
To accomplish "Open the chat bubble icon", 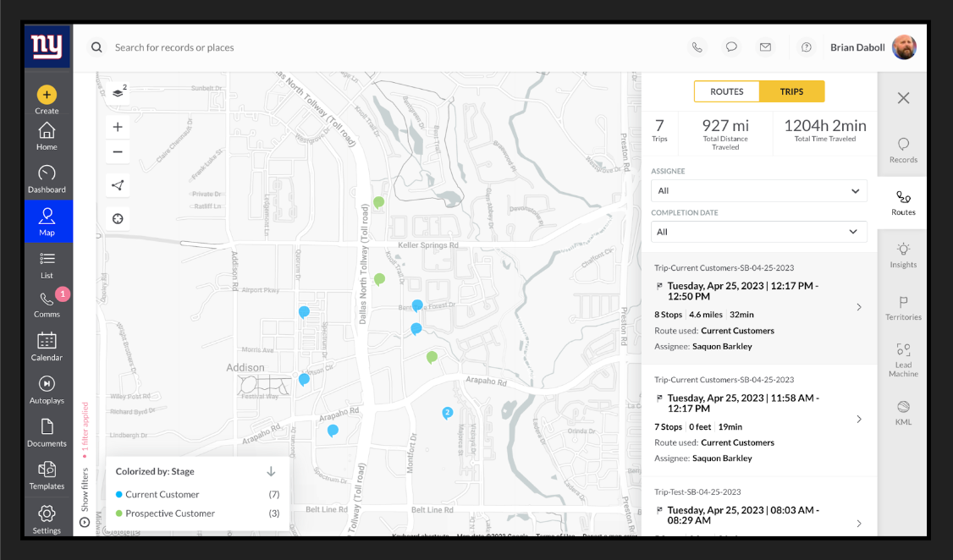I will tap(731, 47).
